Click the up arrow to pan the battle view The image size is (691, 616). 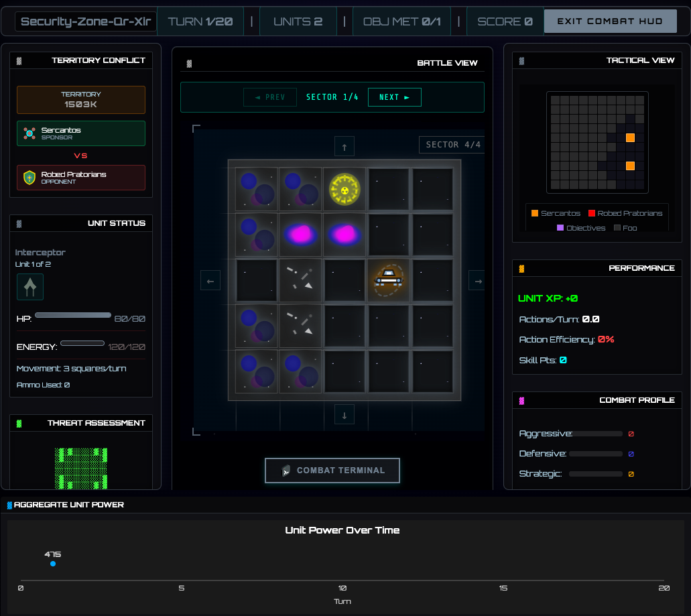(x=344, y=146)
